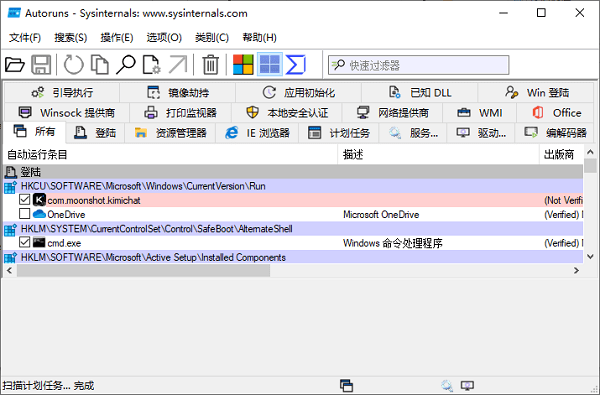Screen dimensions: 600x395
Task: Click the Copy toolbar icon
Action: click(x=100, y=64)
